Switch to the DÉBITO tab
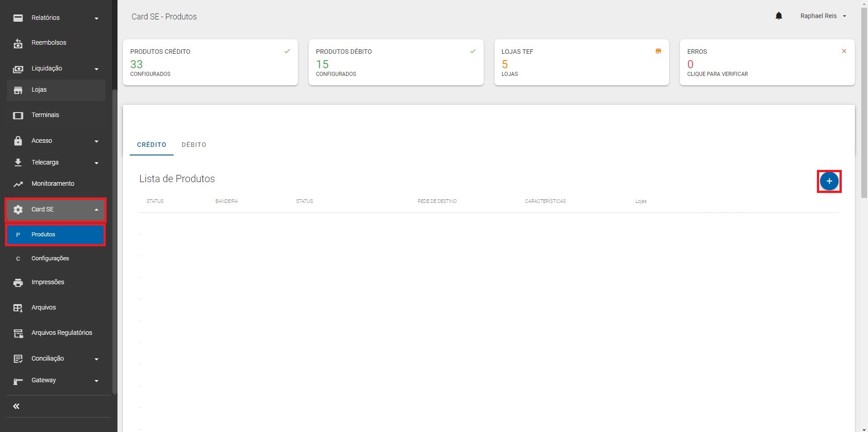 pos(194,145)
